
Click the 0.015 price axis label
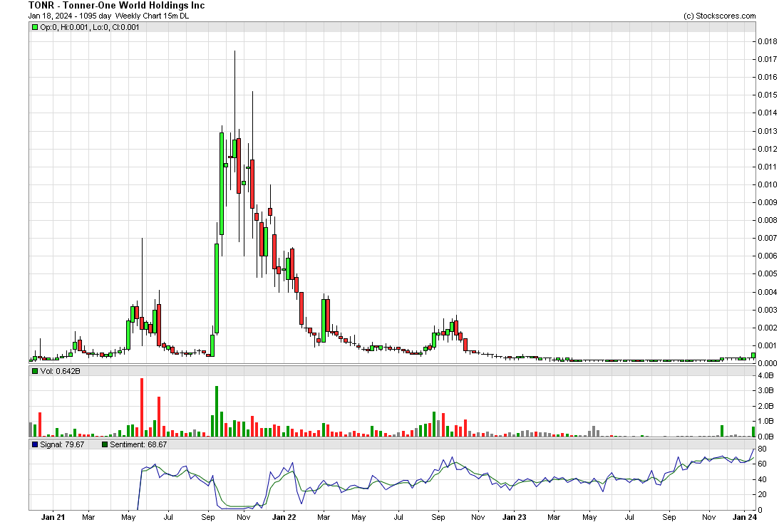768,95
